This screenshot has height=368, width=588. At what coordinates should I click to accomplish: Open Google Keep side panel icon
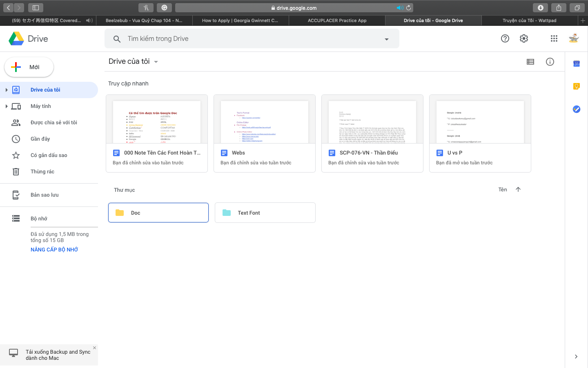click(576, 86)
